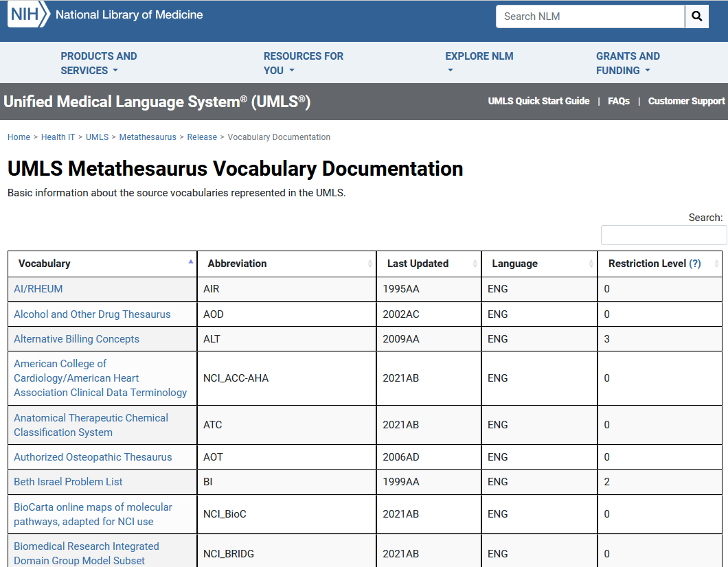Select the BI abbreviation cell
The height and width of the screenshot is (567, 728).
pos(286,482)
